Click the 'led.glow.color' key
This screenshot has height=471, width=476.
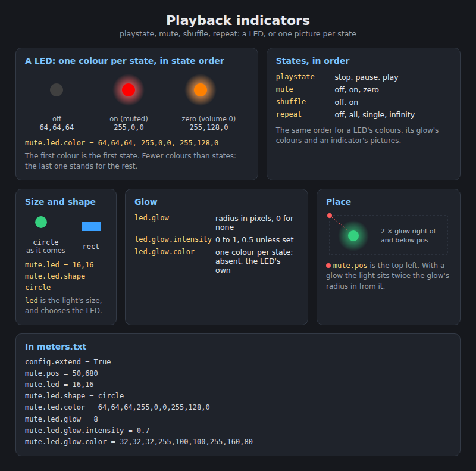click(165, 252)
